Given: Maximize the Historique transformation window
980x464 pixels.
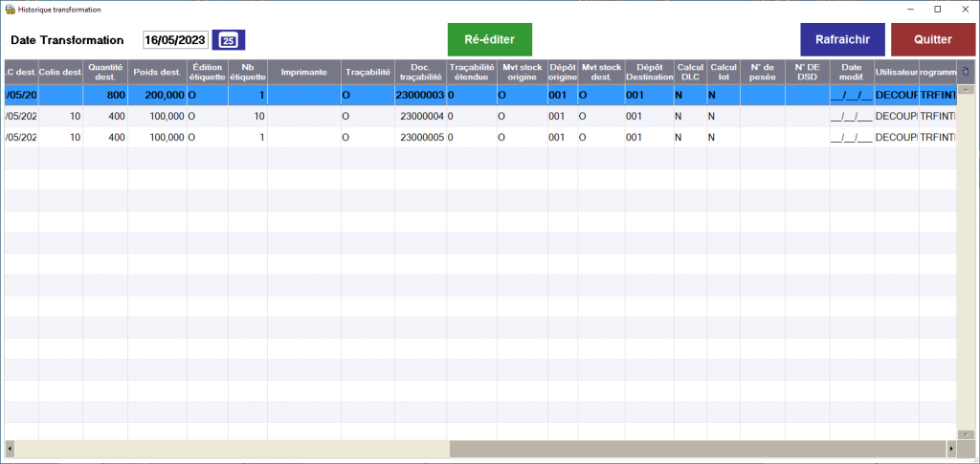Looking at the screenshot, I should 937,9.
